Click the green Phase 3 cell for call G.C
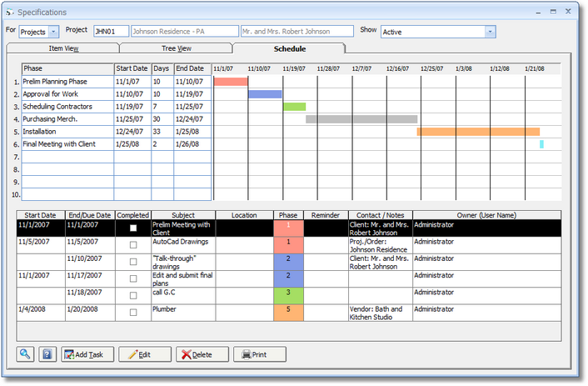The height and width of the screenshot is (386, 588). [288, 295]
